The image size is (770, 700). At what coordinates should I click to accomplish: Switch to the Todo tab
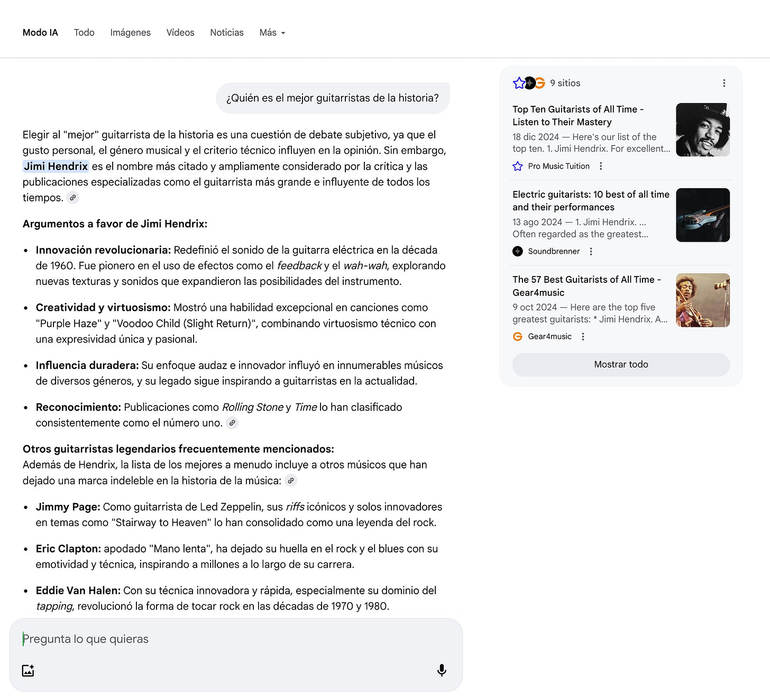[84, 33]
